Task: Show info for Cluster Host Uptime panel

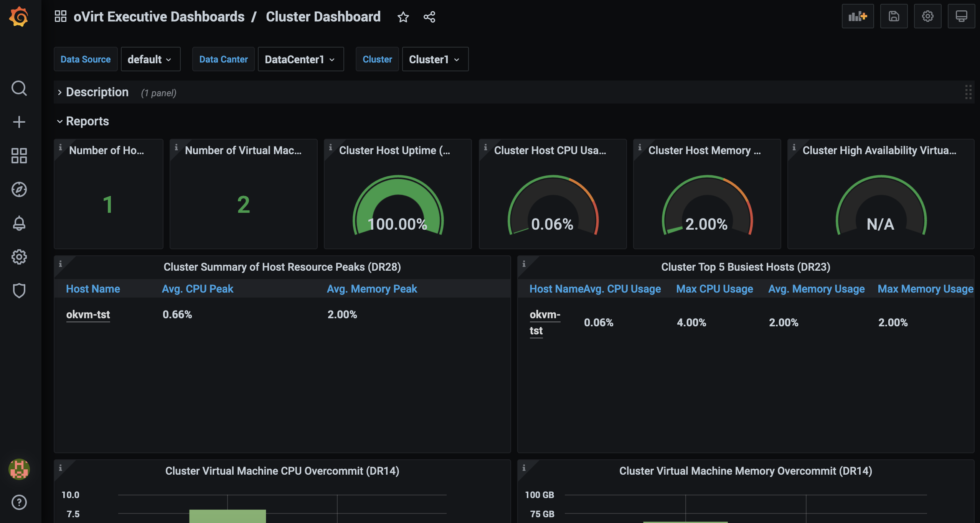Action: [330, 147]
